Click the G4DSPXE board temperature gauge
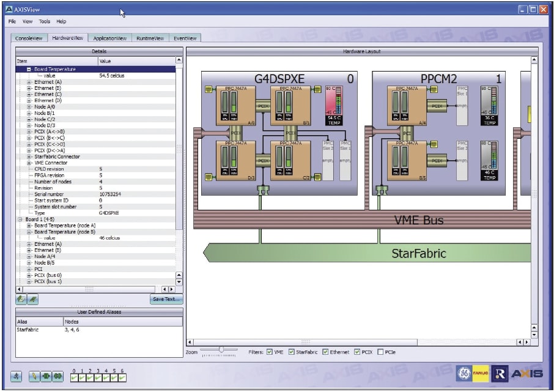 coord(334,105)
